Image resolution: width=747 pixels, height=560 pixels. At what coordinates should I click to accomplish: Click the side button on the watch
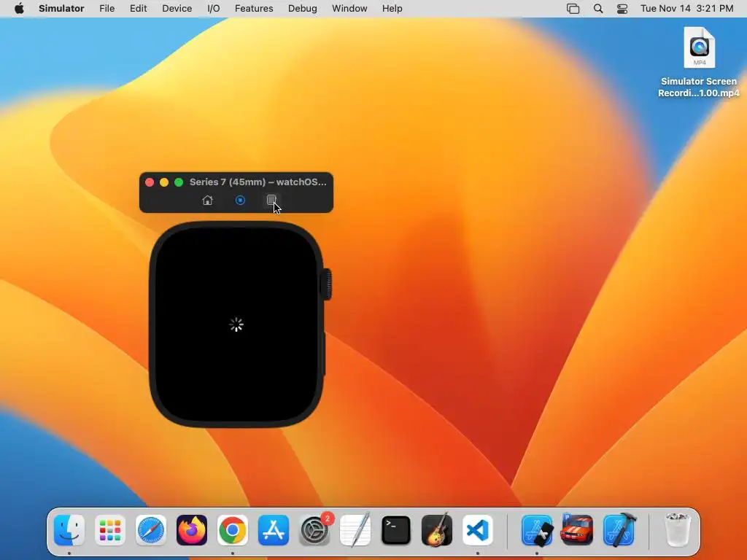coord(325,354)
